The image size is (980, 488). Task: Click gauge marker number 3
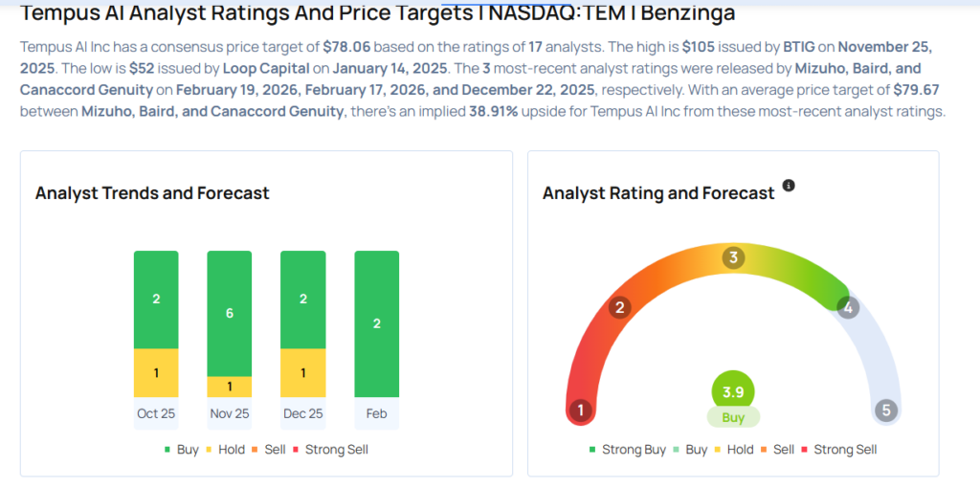tap(734, 257)
